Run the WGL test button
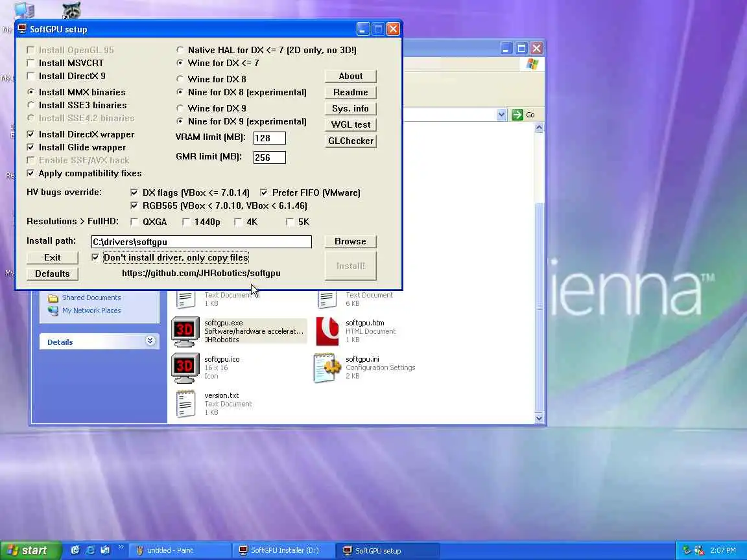Screen dimensions: 747x560 (351, 124)
